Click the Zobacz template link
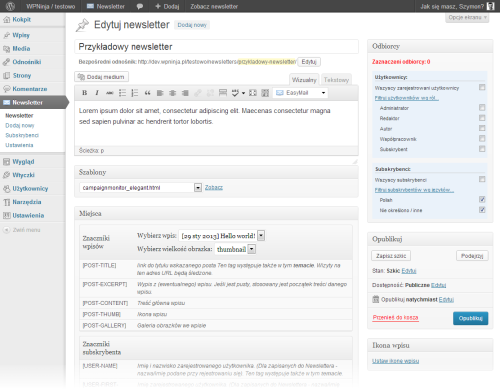This screenshot has height=392, width=500. coord(214,188)
